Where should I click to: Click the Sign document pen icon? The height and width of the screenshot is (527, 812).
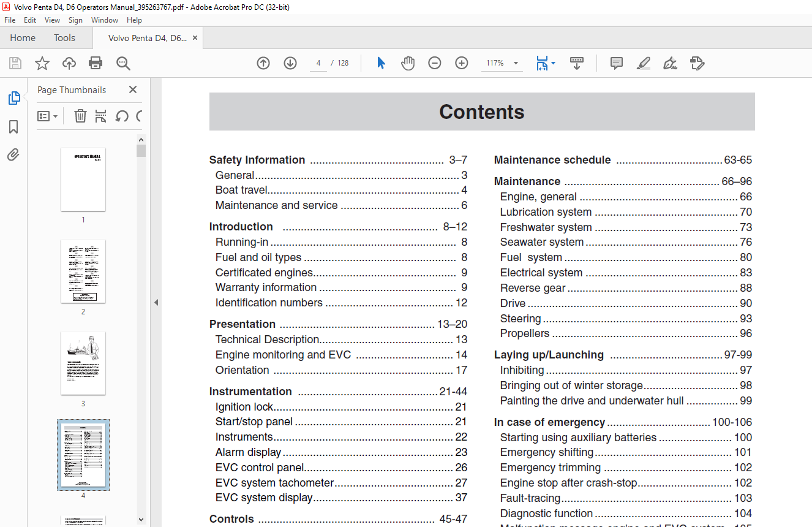(x=671, y=63)
